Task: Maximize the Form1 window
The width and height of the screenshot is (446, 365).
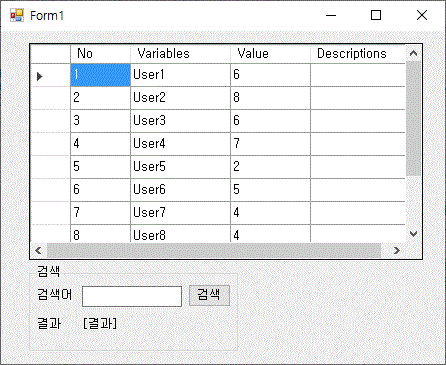Action: [376, 15]
